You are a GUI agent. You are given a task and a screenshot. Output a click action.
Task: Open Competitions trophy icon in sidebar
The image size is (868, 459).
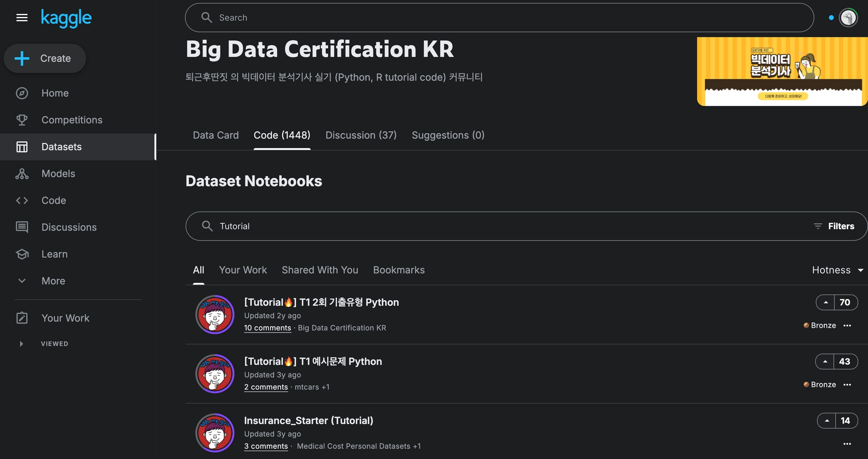coord(22,120)
